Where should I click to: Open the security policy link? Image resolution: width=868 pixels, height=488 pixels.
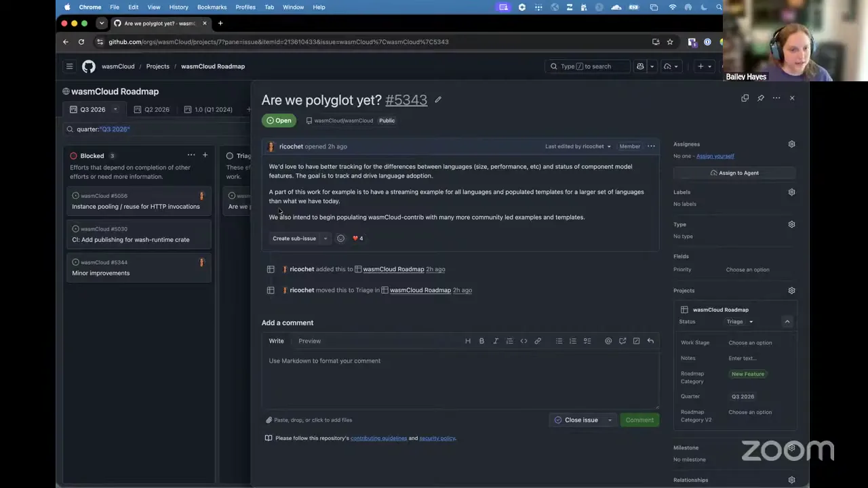(437, 439)
